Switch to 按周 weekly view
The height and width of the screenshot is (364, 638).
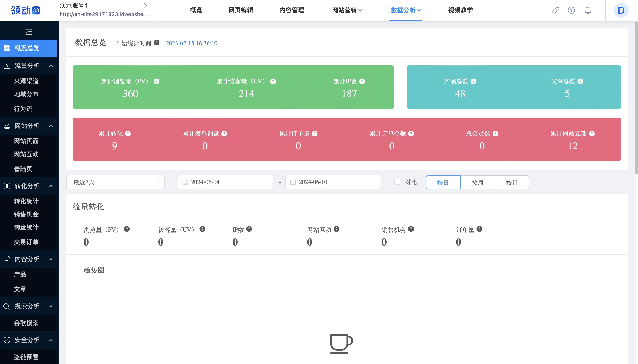477,182
